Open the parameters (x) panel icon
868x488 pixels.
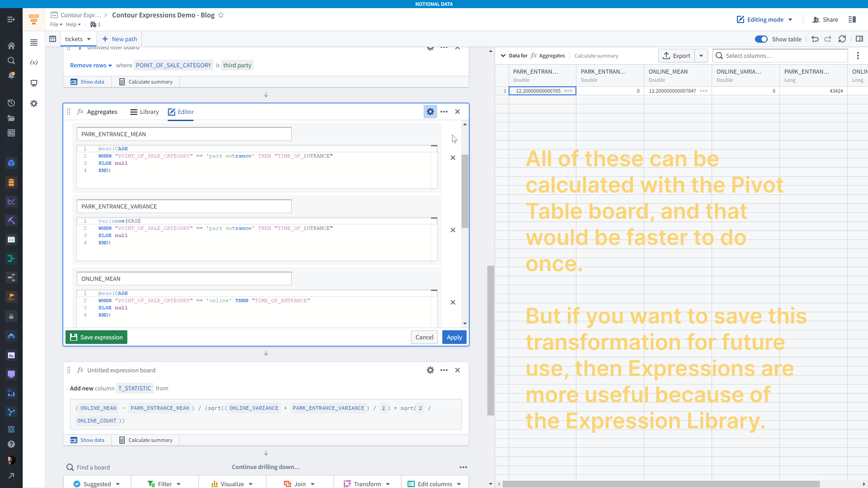click(x=34, y=62)
